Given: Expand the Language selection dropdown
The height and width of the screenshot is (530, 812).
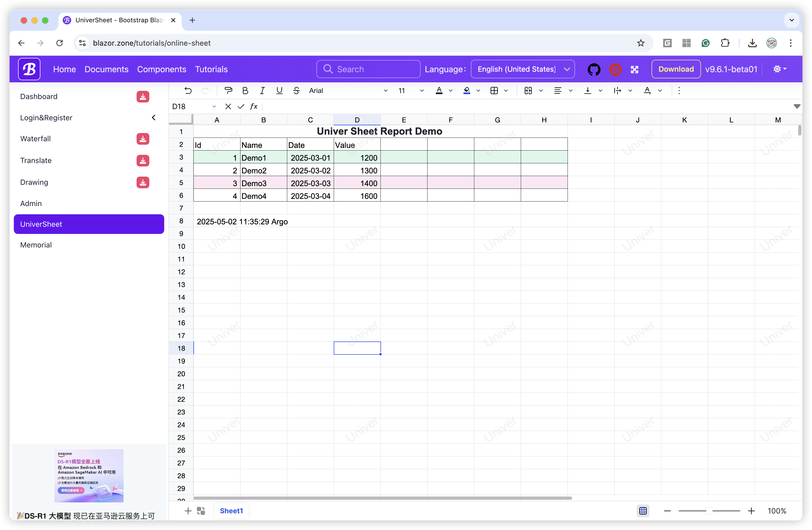Looking at the screenshot, I should tap(522, 69).
